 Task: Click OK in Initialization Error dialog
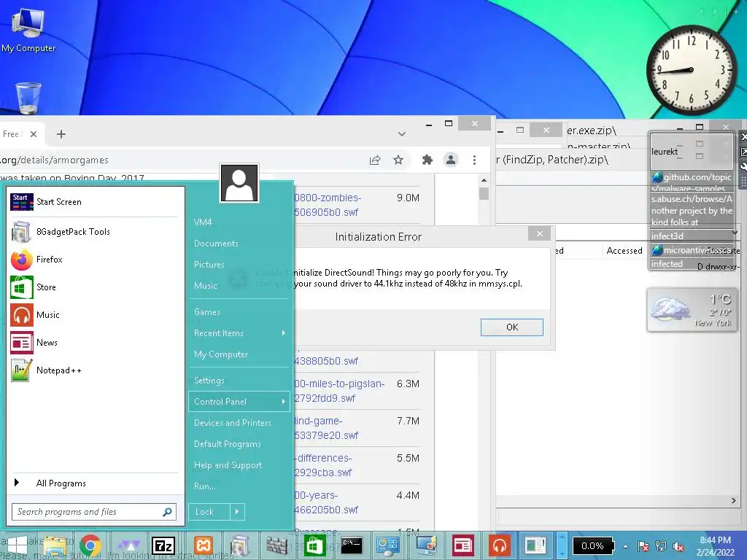[511, 327]
